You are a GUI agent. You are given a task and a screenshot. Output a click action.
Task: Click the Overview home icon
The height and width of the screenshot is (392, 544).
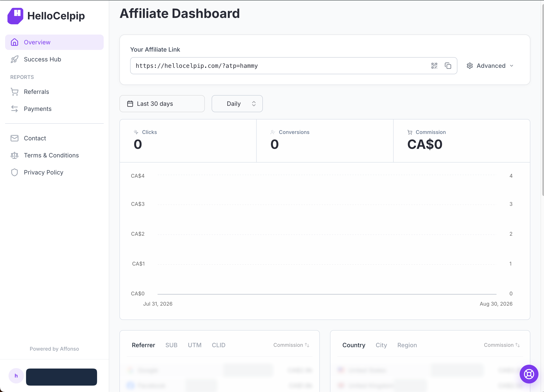click(x=14, y=42)
